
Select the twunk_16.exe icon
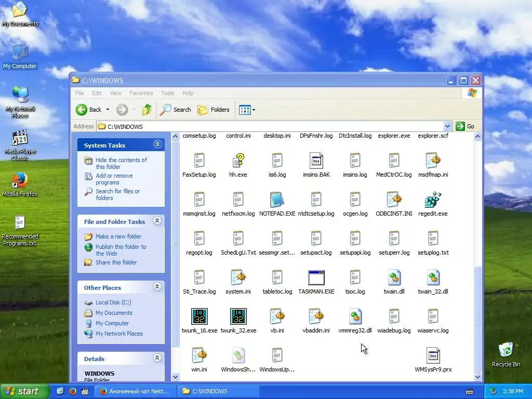coord(199,316)
